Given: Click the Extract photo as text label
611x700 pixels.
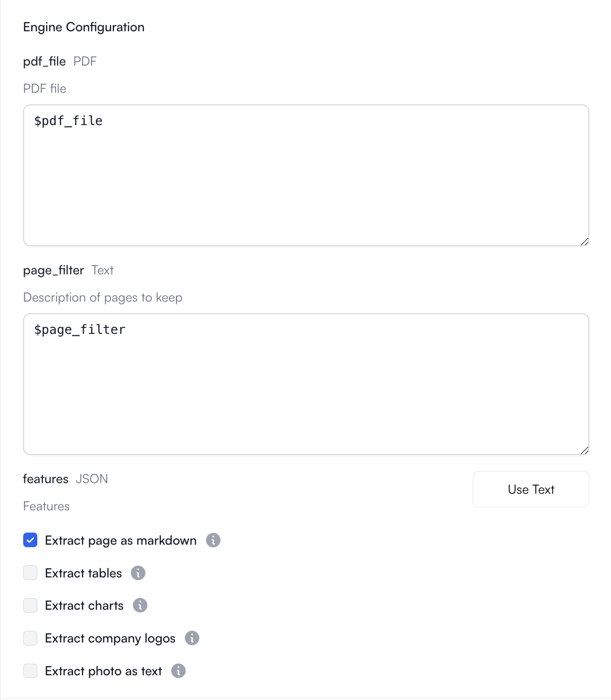Looking at the screenshot, I should pos(103,671).
